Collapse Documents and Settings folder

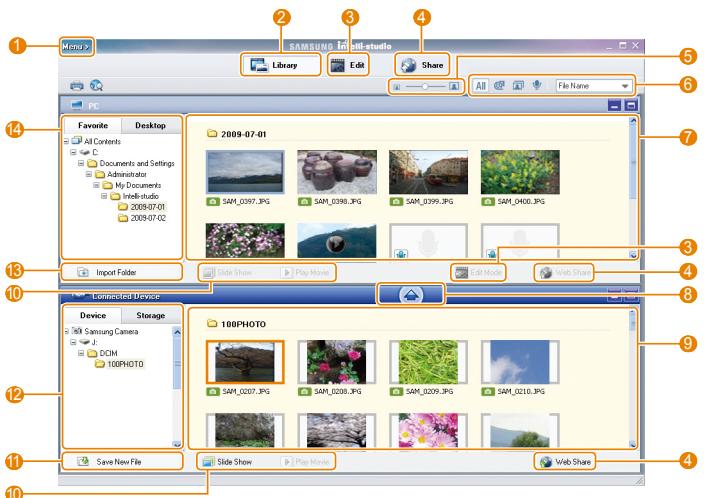81,163
